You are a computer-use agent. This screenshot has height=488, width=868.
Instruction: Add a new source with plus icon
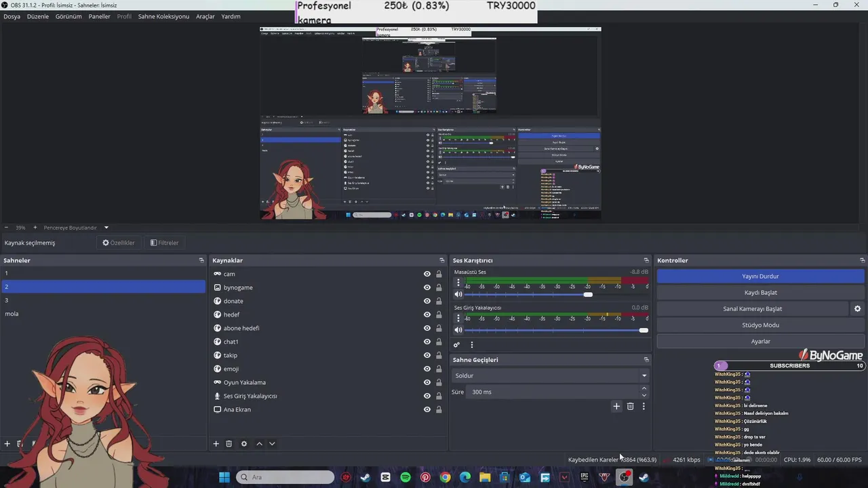(x=216, y=444)
